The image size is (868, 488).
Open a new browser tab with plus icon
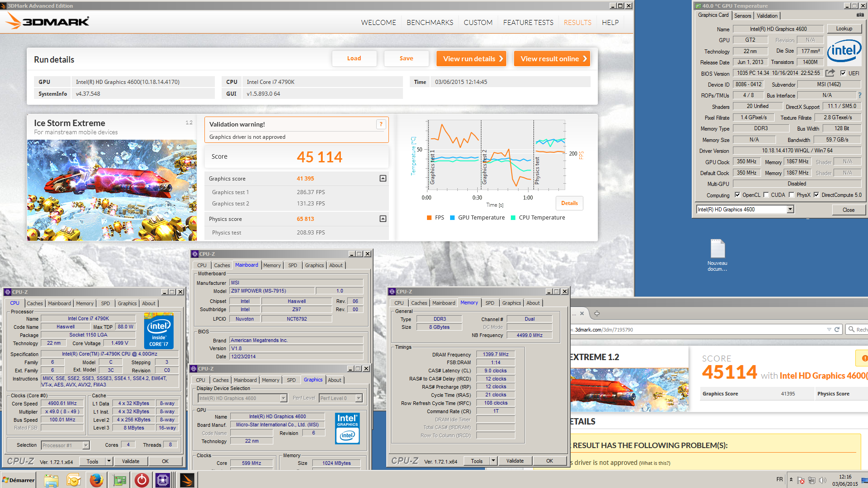[597, 313]
